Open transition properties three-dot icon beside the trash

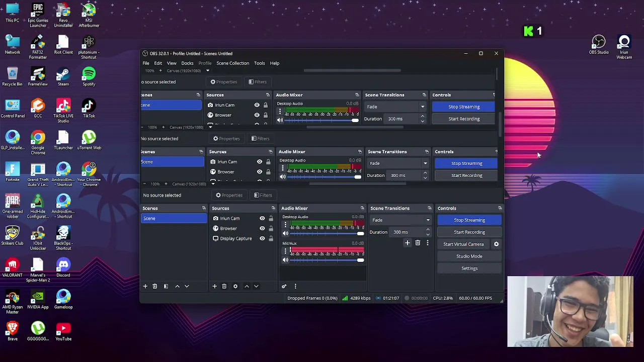point(427,243)
